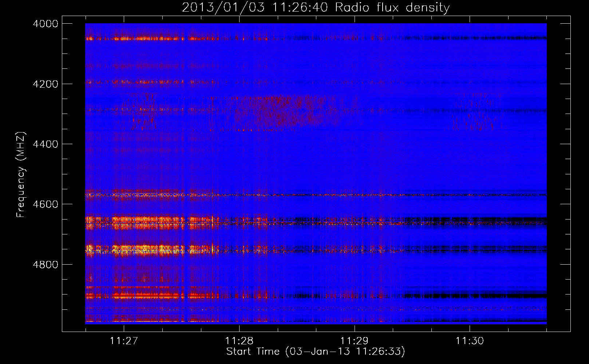Click the 4800 frequency tick label
Viewport: 589px width, 364px height.
(46, 265)
